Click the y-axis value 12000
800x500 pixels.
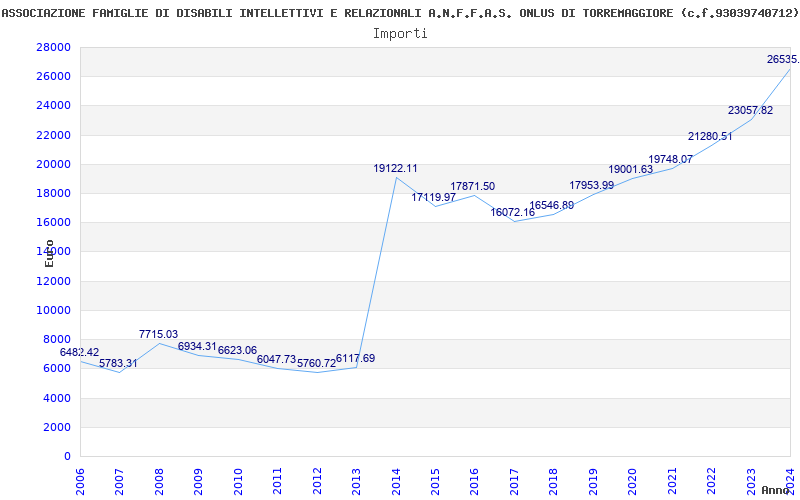click(54, 281)
